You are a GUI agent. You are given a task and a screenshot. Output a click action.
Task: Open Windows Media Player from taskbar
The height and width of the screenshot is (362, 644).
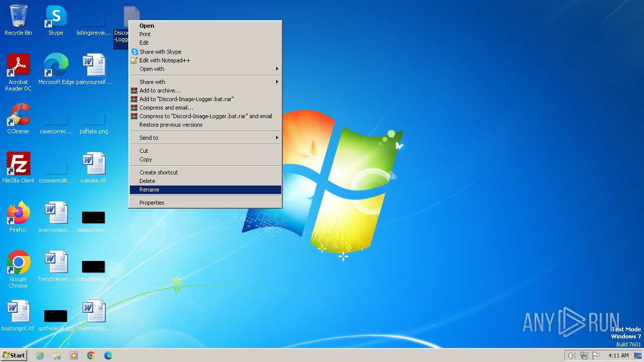pos(74,355)
